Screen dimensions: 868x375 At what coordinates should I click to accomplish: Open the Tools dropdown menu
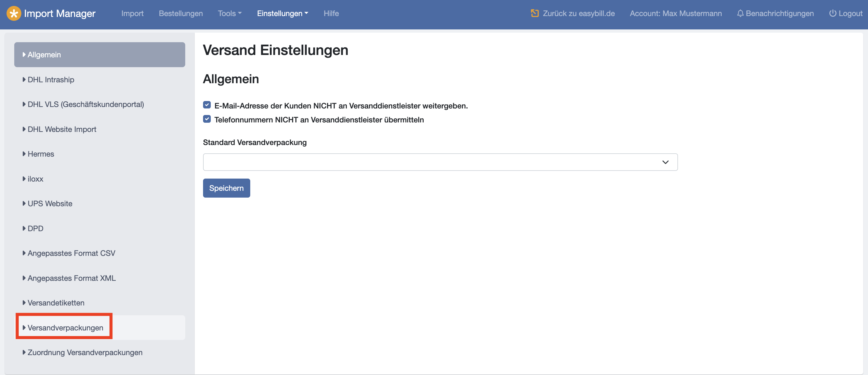pos(229,13)
